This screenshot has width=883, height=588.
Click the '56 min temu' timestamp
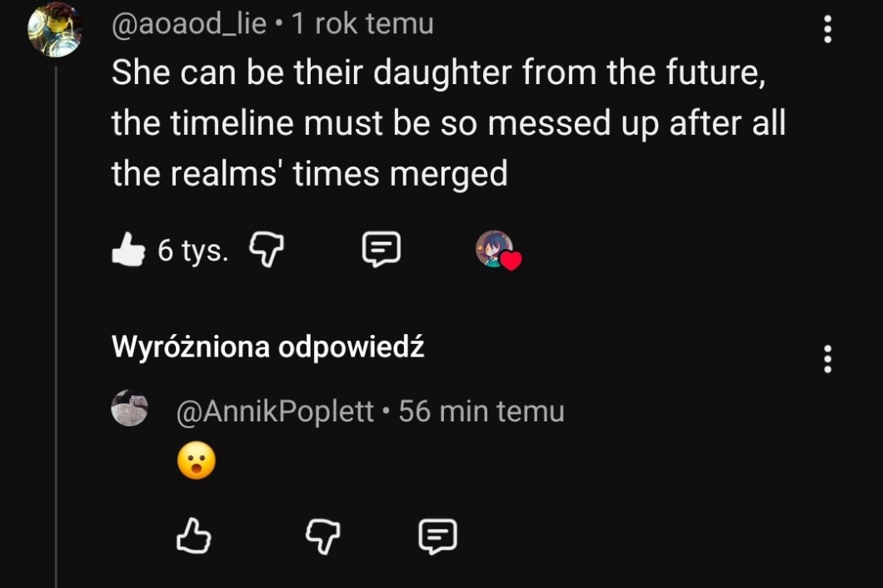[481, 411]
